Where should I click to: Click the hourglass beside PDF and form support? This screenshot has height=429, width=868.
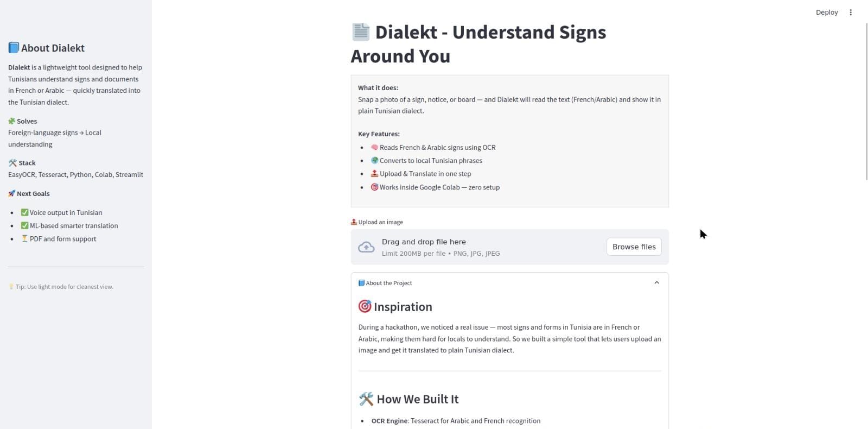[x=24, y=238]
